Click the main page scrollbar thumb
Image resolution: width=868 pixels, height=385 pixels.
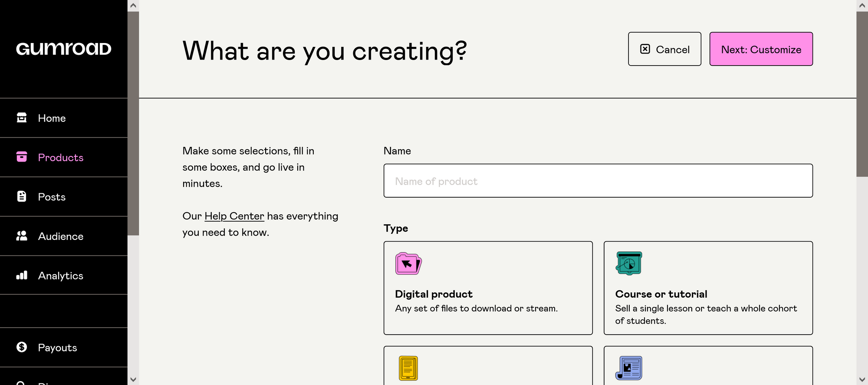click(862, 94)
